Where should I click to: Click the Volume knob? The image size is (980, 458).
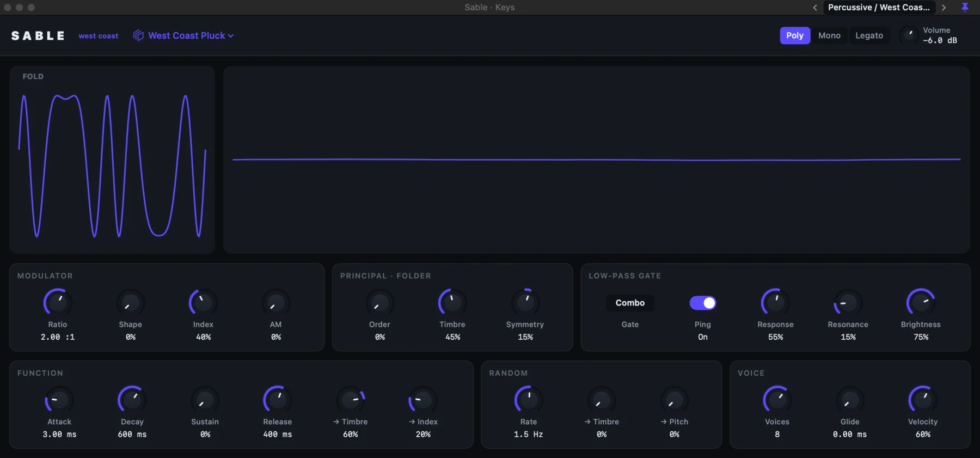tap(908, 35)
